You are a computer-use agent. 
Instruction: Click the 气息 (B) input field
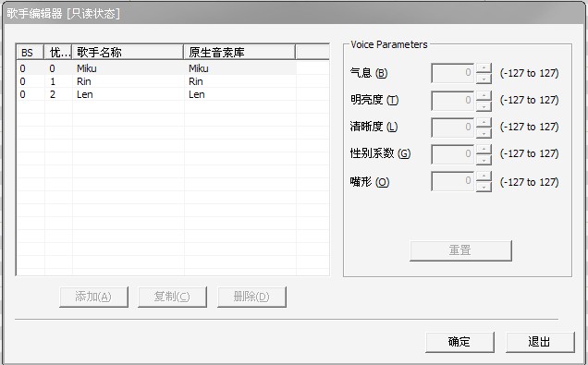[x=453, y=73]
